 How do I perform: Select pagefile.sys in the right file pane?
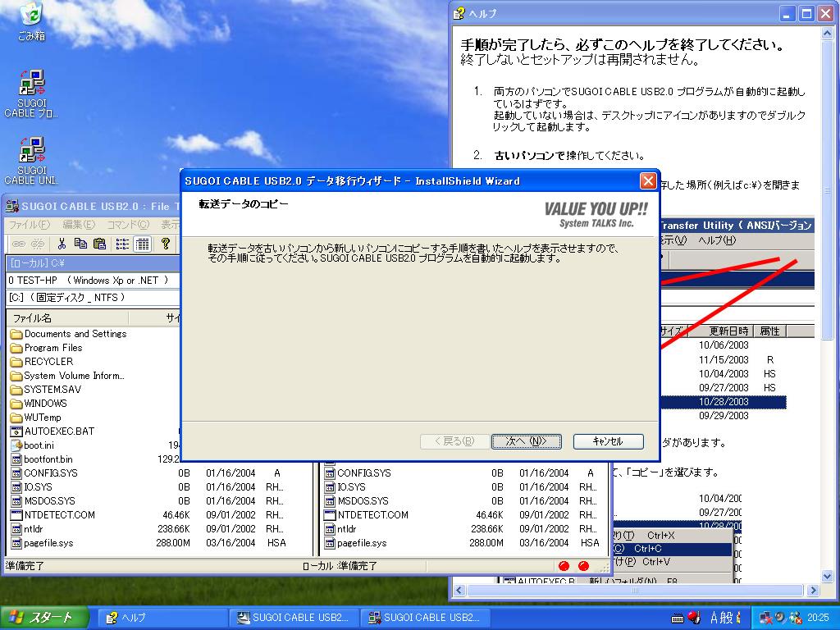355,543
